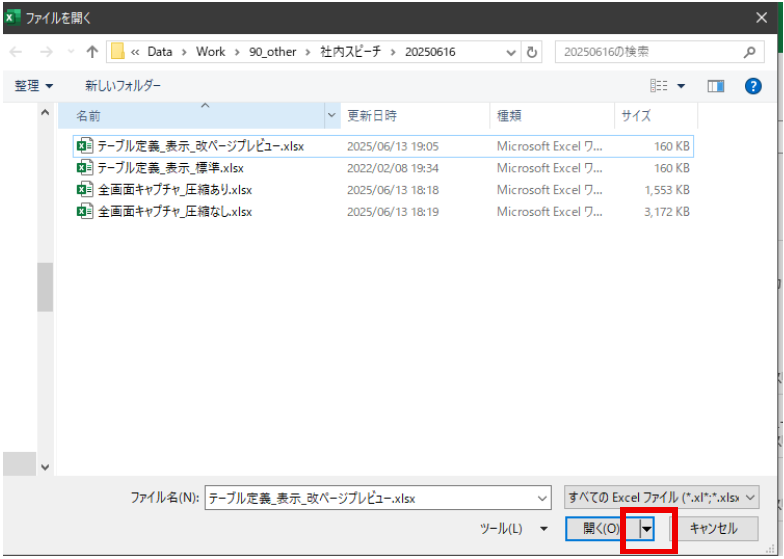Open the arrow next to 開く button
The width and height of the screenshot is (784, 559).
click(x=647, y=528)
